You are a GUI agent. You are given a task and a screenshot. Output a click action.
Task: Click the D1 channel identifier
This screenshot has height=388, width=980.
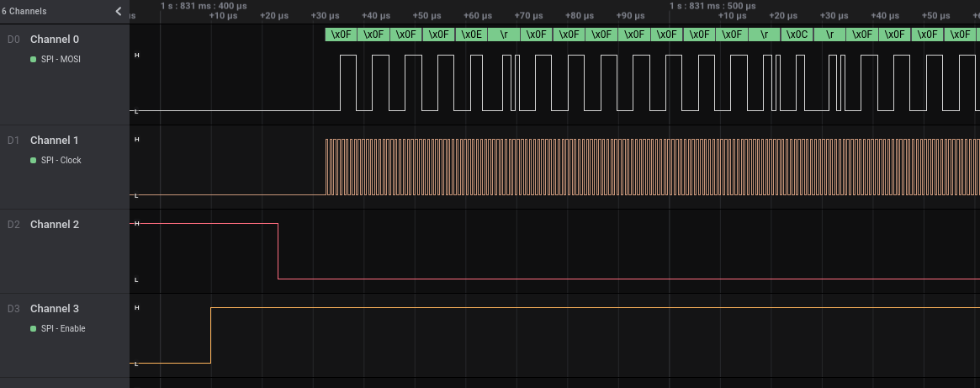[x=13, y=141]
